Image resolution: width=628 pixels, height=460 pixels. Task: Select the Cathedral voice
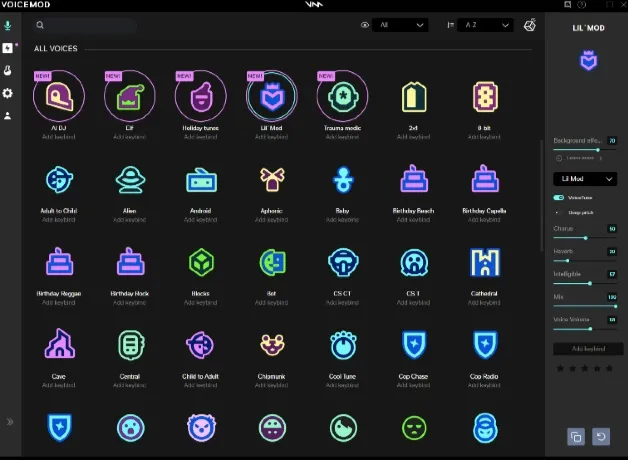[x=485, y=263]
